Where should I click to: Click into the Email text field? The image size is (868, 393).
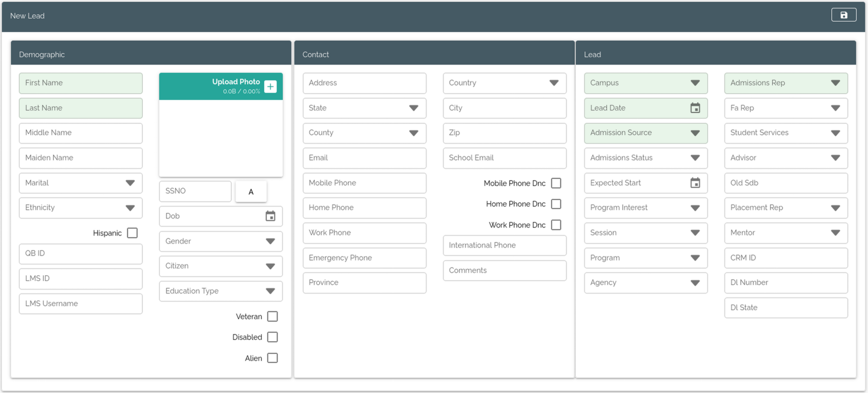click(364, 158)
